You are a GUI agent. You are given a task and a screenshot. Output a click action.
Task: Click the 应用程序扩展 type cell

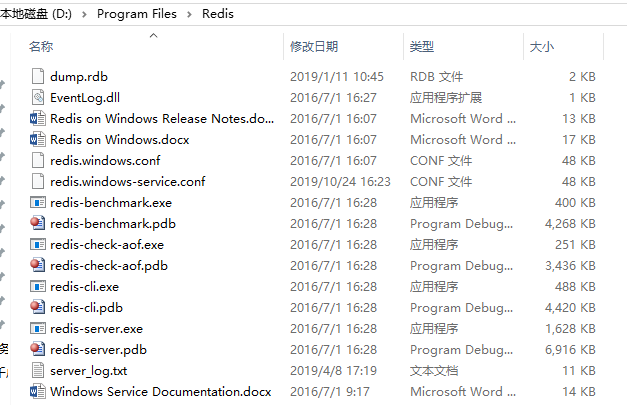point(446,98)
